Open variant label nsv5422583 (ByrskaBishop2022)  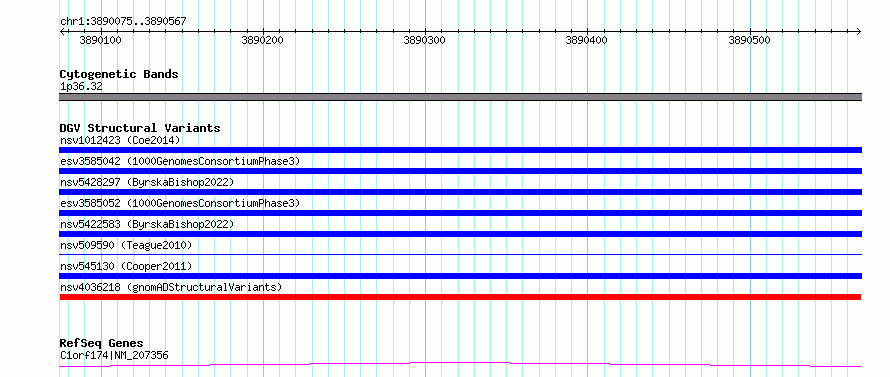[147, 224]
